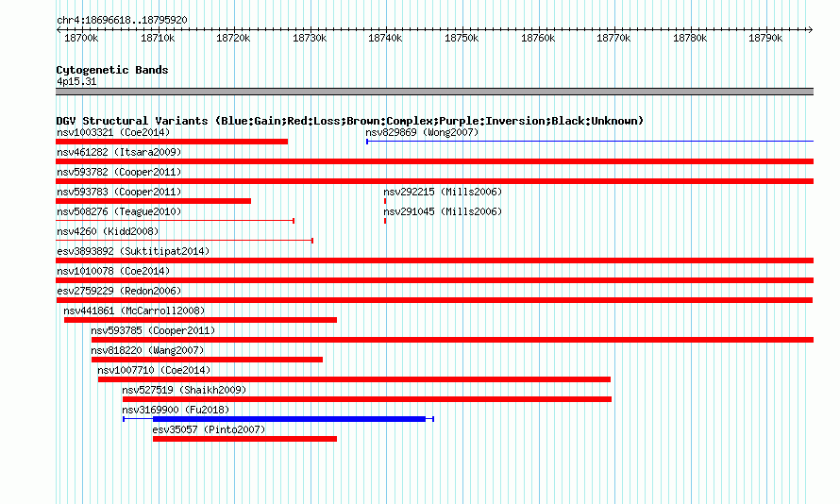Select the nsv818220 red bar

208,360
